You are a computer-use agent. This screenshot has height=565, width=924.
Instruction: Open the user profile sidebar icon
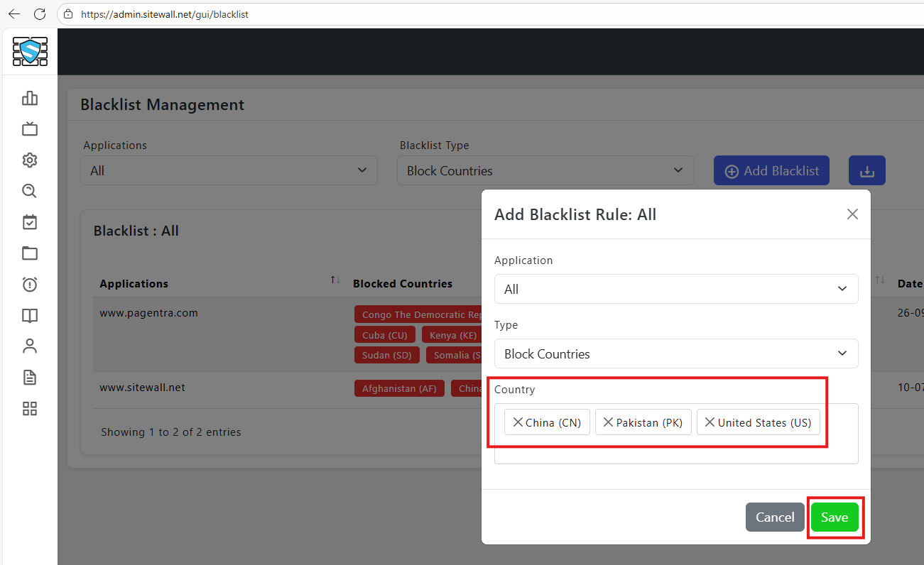tap(30, 346)
